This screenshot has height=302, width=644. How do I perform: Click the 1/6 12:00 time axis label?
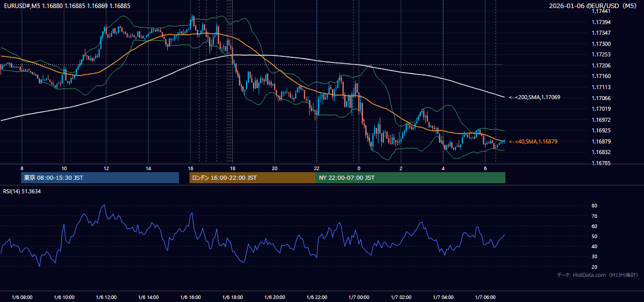click(x=106, y=297)
